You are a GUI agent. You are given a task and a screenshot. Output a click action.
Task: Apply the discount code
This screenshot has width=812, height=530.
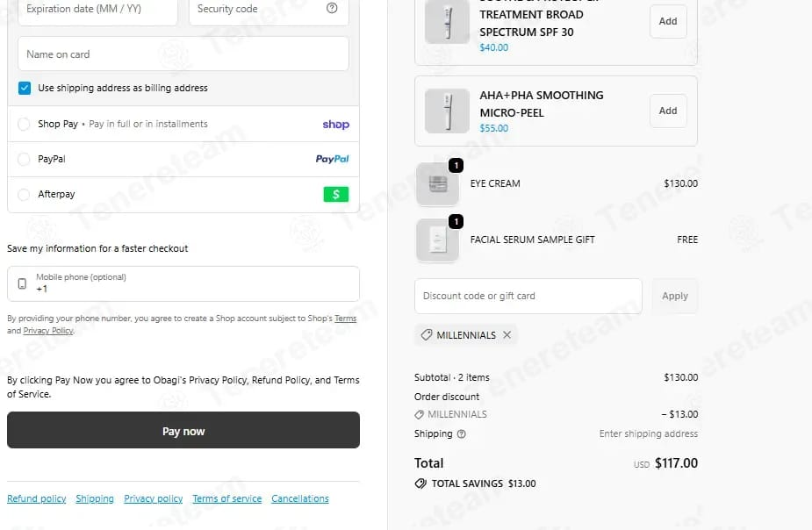[675, 296]
